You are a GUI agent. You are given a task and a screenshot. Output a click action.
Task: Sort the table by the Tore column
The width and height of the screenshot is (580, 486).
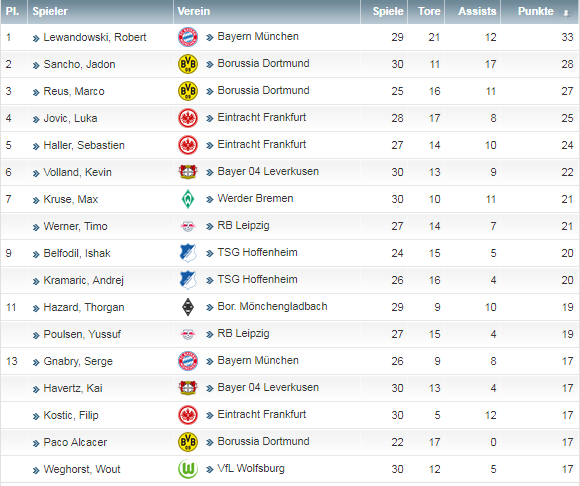tap(429, 11)
